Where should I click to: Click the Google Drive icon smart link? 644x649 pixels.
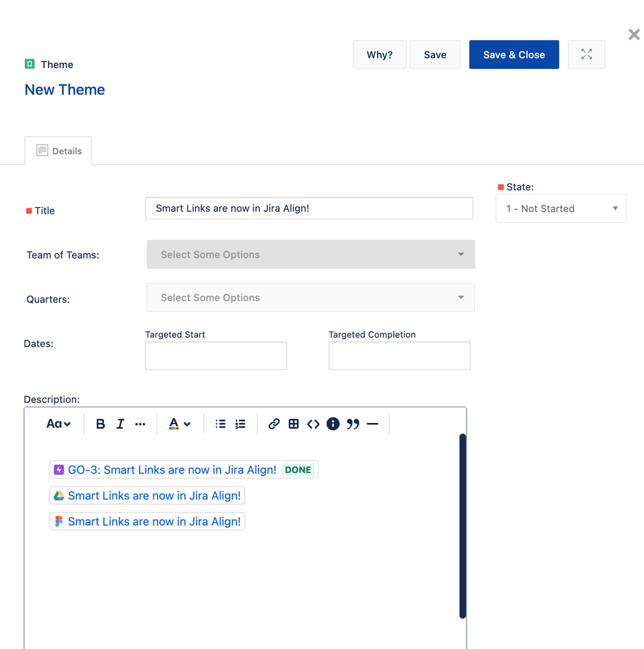click(58, 496)
